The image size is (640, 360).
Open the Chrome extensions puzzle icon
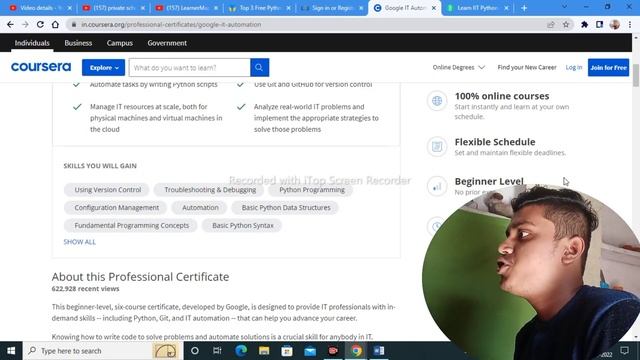click(x=584, y=24)
